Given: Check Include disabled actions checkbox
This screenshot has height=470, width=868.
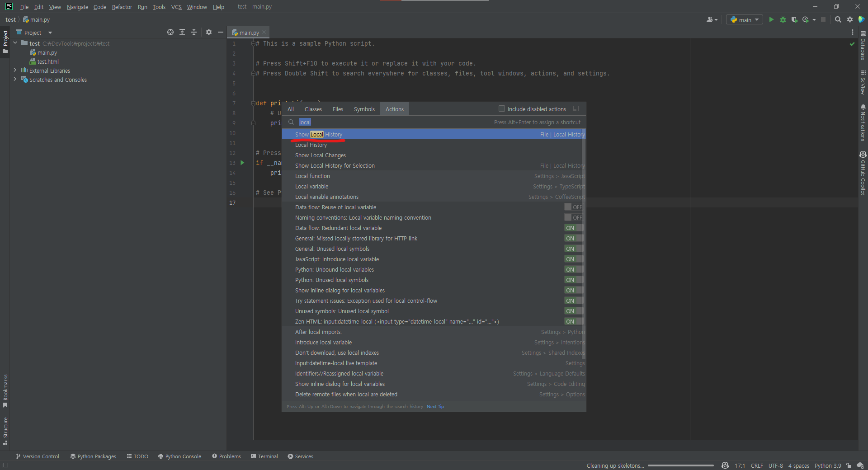Looking at the screenshot, I should click(501, 108).
